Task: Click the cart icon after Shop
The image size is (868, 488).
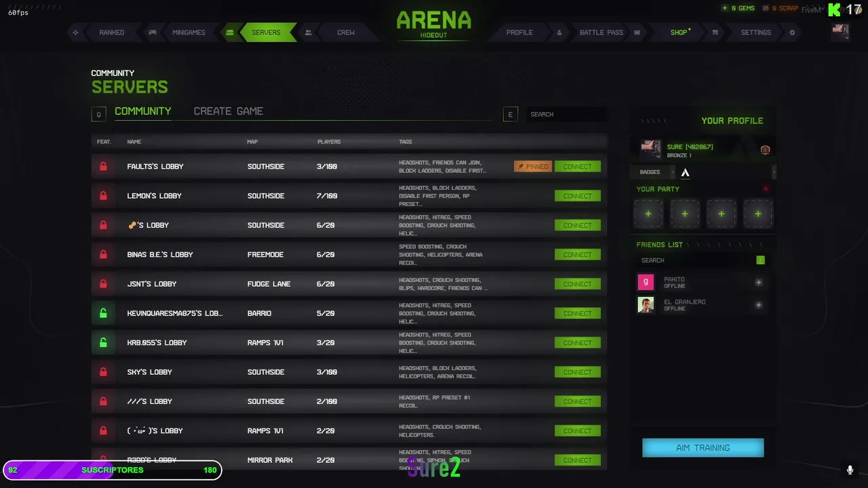Action: click(715, 33)
